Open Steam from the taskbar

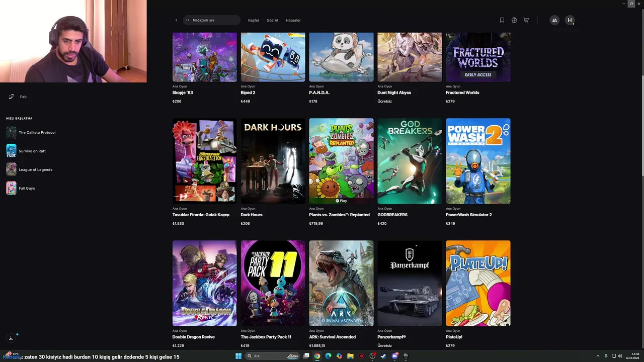pos(383,356)
